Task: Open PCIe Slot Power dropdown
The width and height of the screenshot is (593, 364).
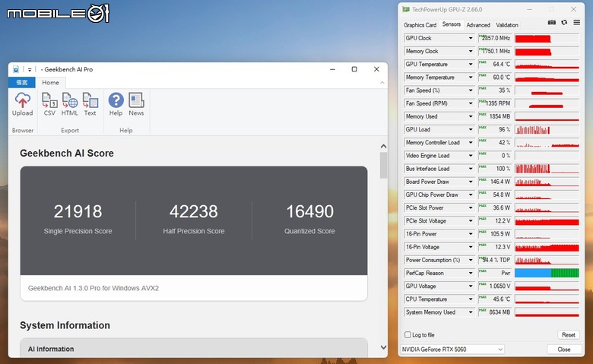Action: [x=471, y=207]
